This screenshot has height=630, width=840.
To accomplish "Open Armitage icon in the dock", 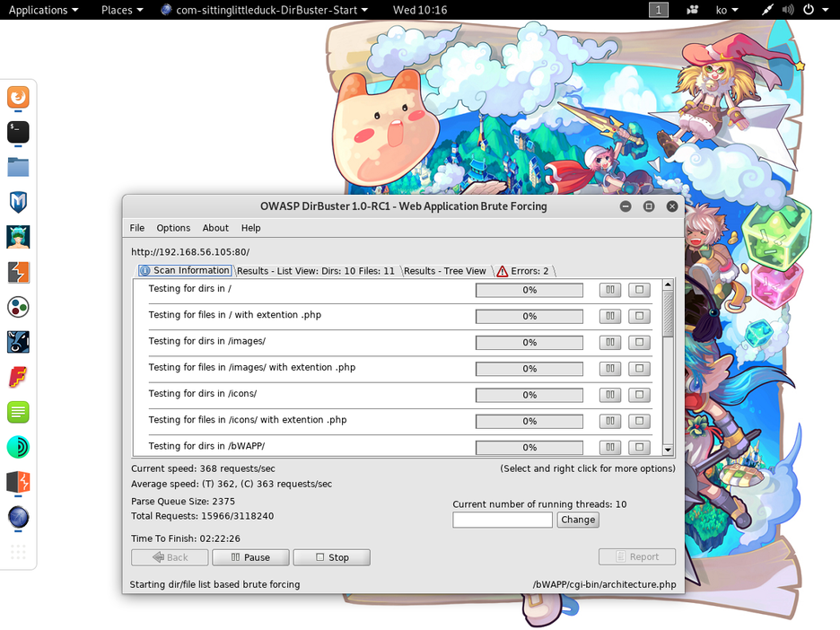I will coord(18,237).
